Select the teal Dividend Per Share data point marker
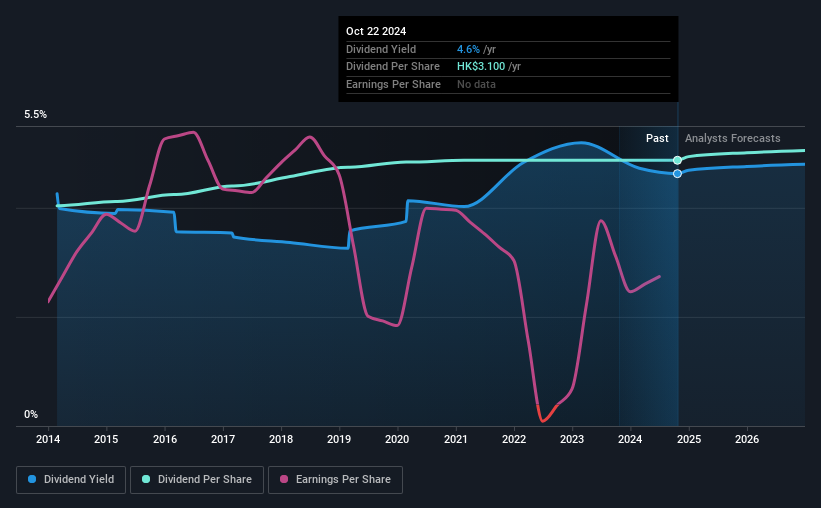Viewport: 821px width, 508px height. click(678, 160)
